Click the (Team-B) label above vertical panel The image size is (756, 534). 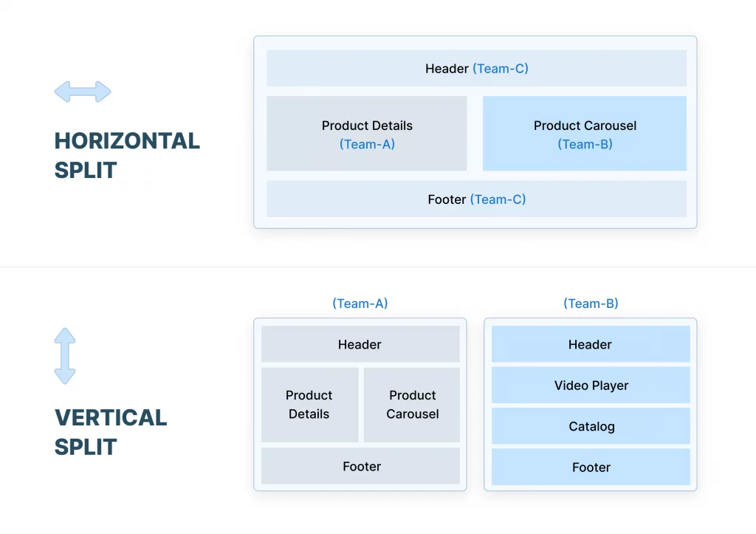click(591, 304)
